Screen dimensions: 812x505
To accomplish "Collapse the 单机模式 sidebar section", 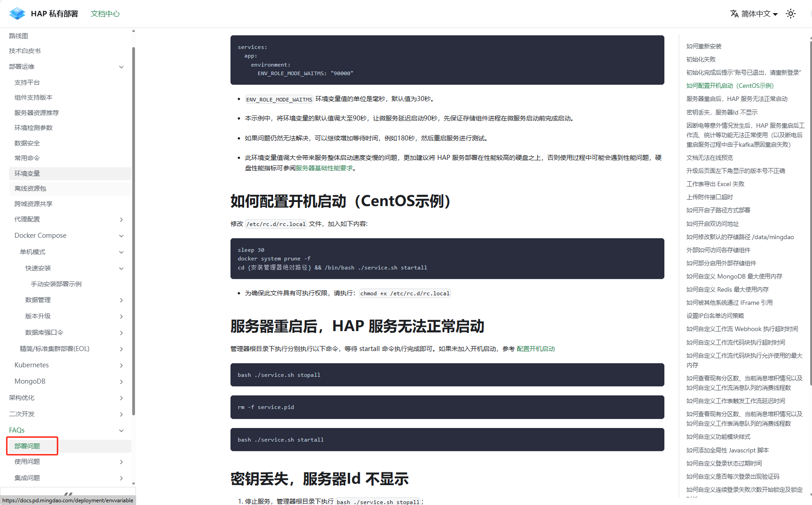I will tap(121, 252).
